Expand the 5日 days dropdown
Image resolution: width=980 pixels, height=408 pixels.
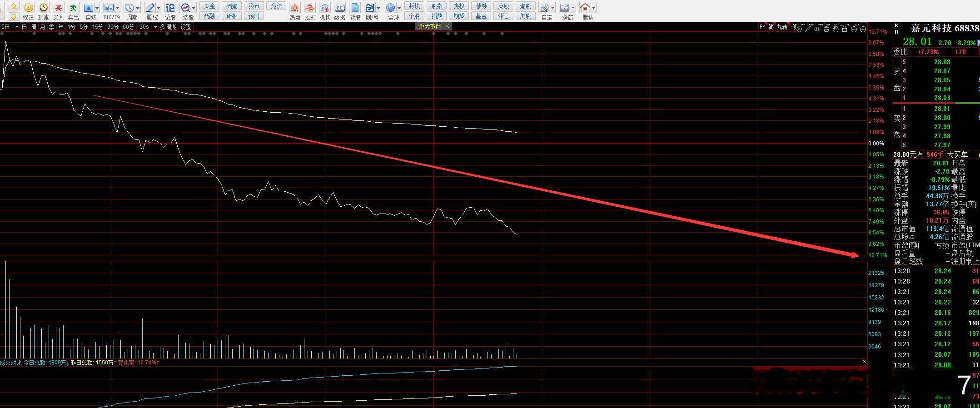coord(17,27)
